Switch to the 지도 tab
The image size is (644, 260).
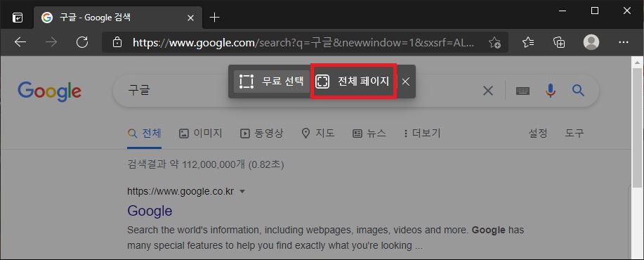click(318, 134)
